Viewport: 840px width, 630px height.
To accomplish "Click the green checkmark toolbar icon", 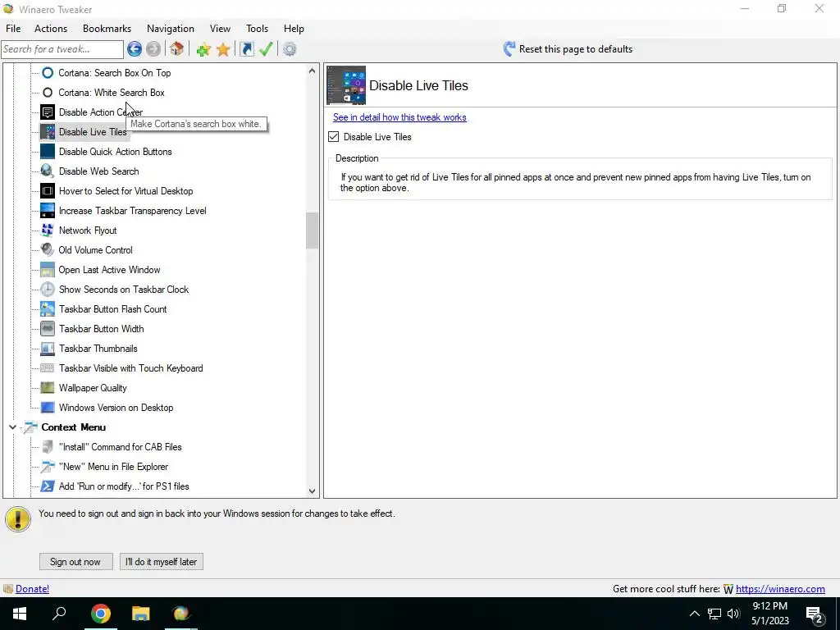I will pos(266,49).
